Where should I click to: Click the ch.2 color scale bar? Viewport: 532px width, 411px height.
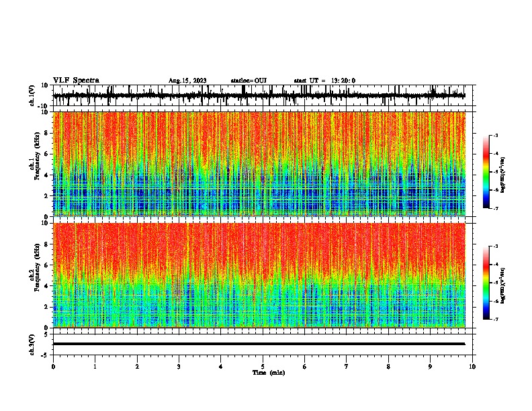coord(486,283)
